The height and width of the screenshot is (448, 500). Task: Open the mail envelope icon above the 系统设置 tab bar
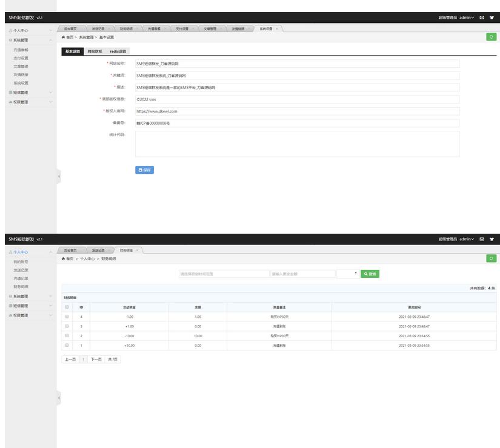(x=482, y=18)
